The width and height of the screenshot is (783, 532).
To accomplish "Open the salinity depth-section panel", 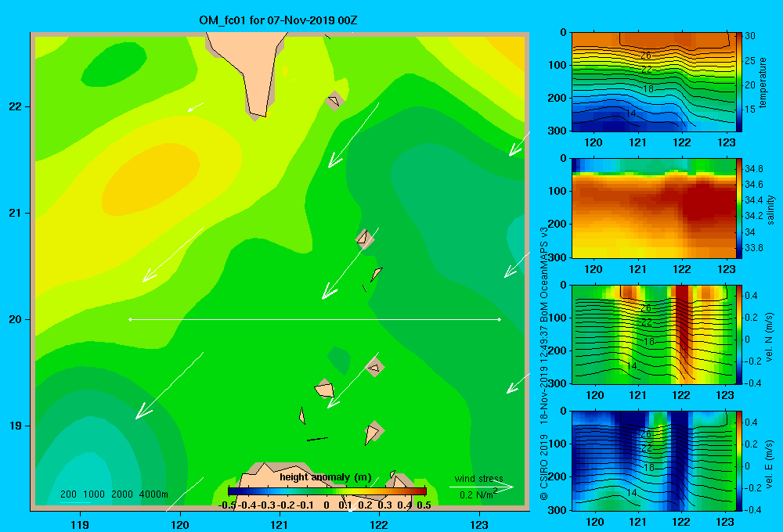I will (654, 208).
